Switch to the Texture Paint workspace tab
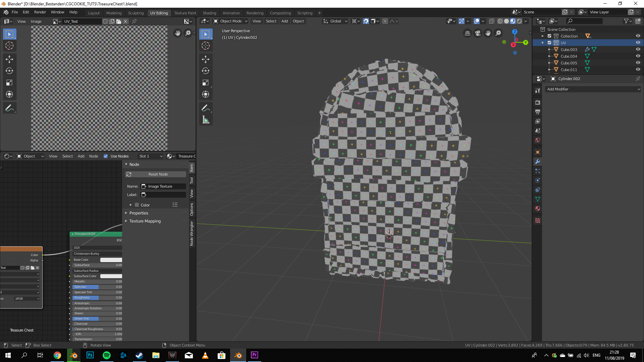Viewport: 644px width, 362px height. click(185, 13)
